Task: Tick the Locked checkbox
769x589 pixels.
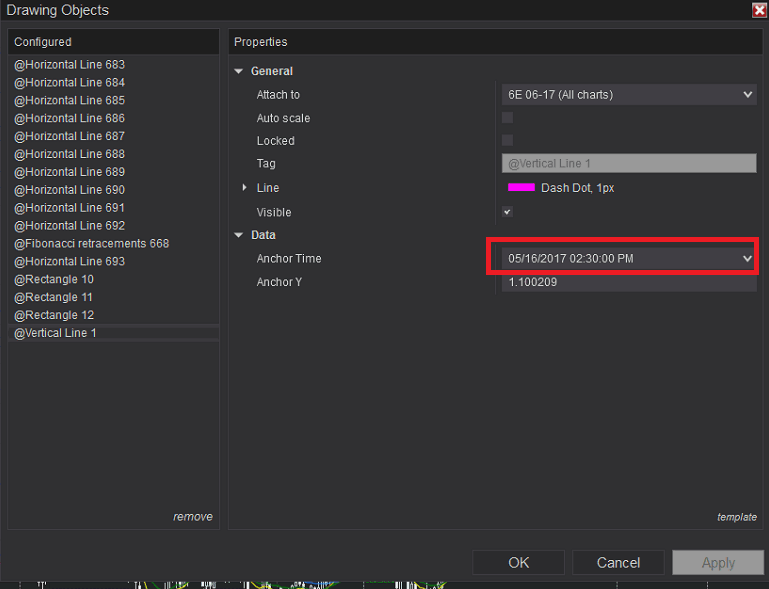Action: coord(507,141)
